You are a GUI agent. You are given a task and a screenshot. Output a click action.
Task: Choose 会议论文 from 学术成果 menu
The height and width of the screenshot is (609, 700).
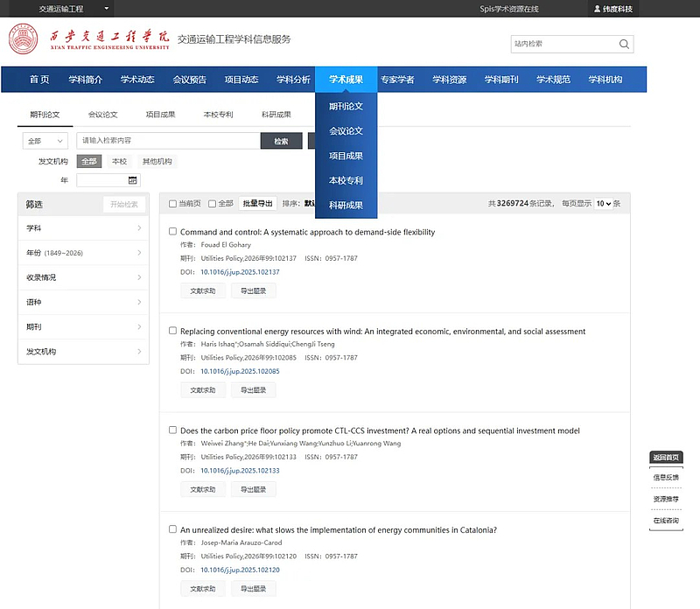coord(346,131)
